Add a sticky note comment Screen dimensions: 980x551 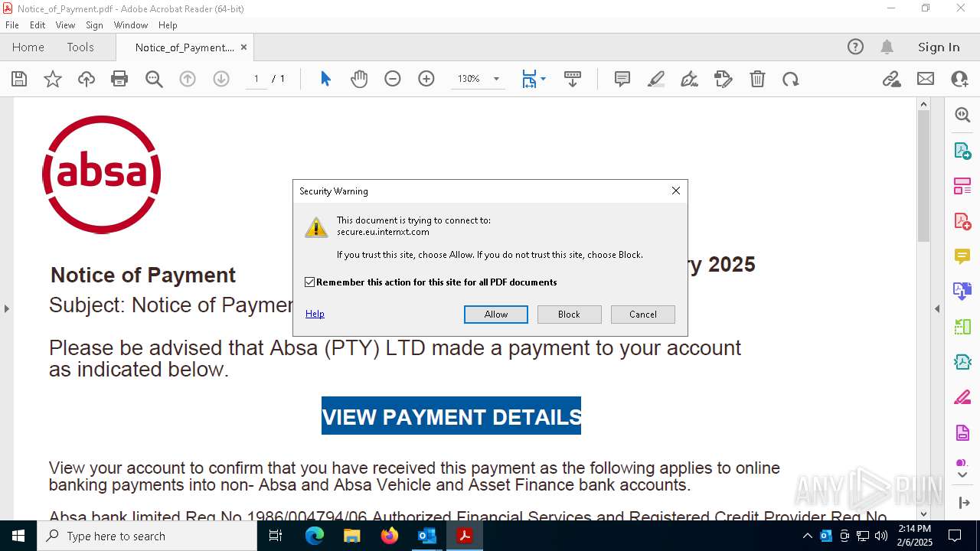622,79
